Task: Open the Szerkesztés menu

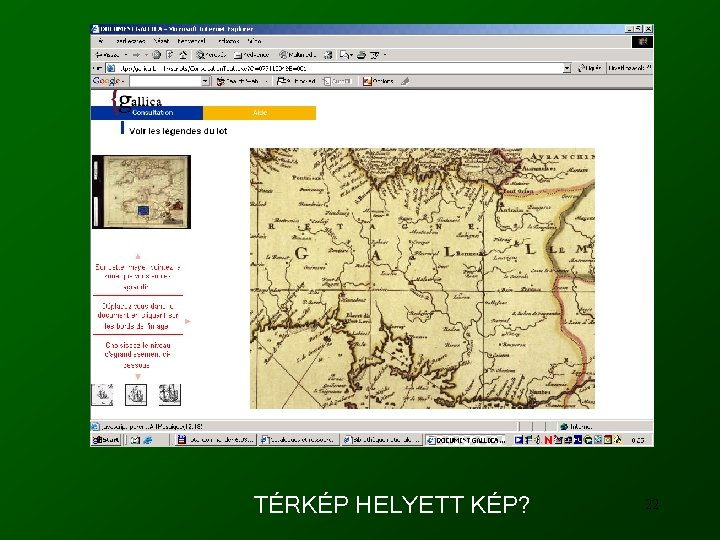Action: [x=130, y=41]
